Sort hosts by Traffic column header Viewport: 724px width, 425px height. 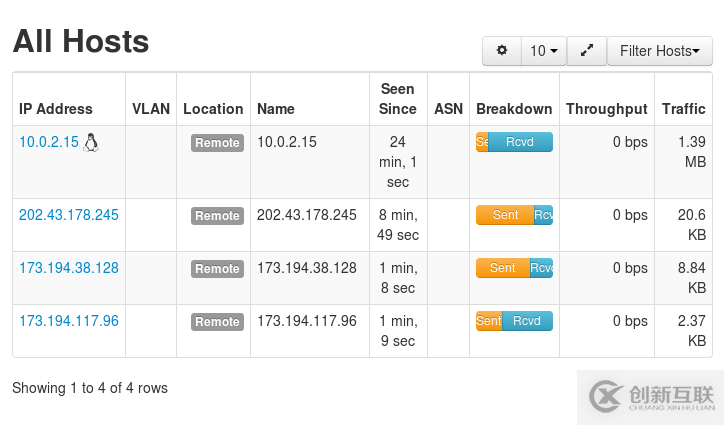coord(684,109)
